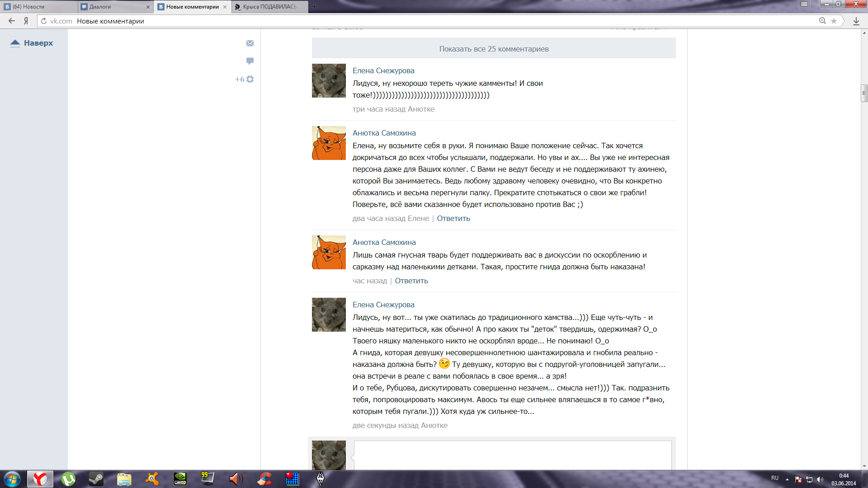Open the downloads arrow icon
The image size is (868, 488).
[x=856, y=21]
